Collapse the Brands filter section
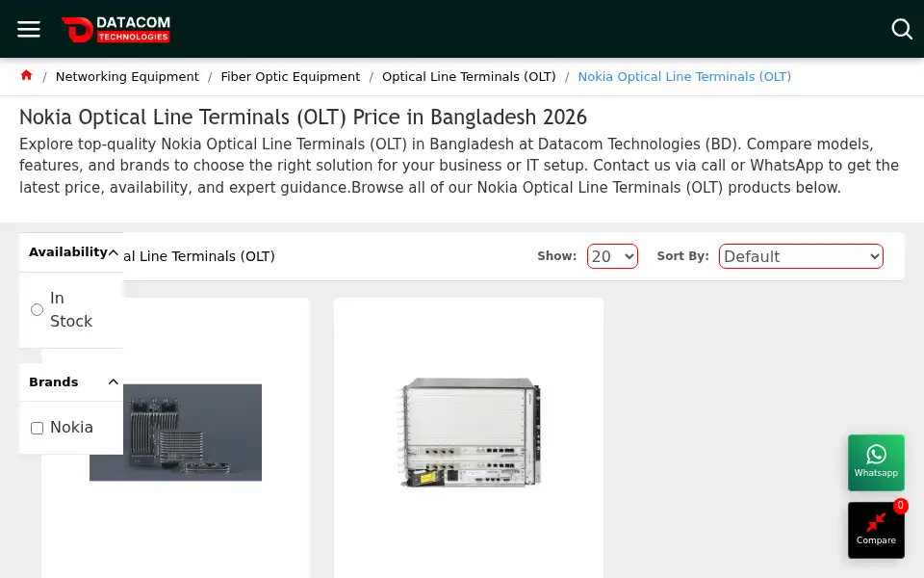924x578 pixels. point(114,382)
